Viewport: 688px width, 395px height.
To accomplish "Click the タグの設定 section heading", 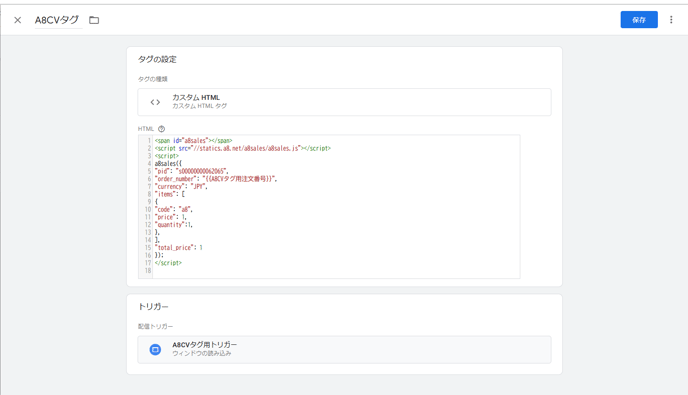I will click(x=157, y=59).
